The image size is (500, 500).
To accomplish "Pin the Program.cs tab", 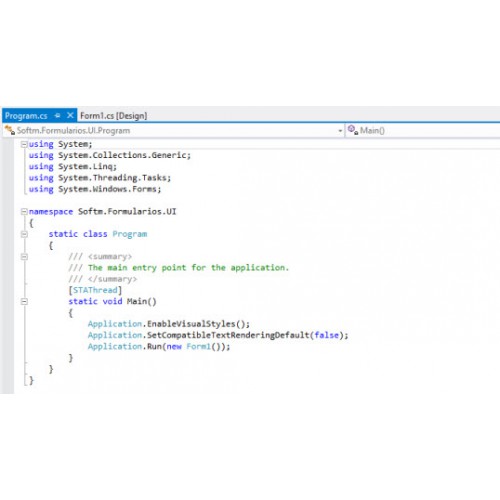I will 57,116.
